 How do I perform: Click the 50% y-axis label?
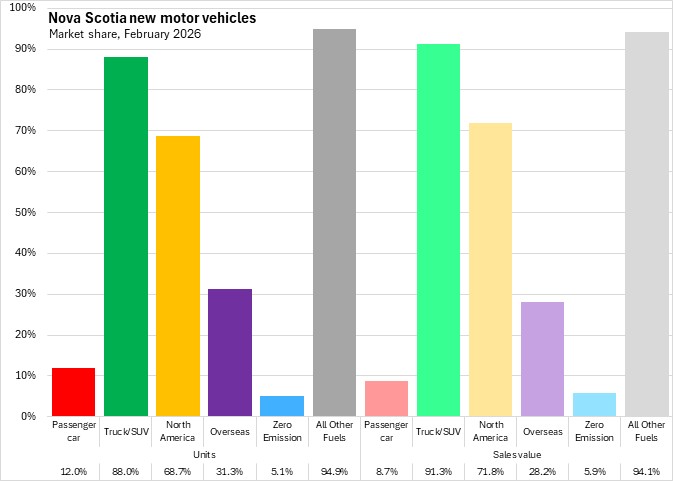coord(26,212)
